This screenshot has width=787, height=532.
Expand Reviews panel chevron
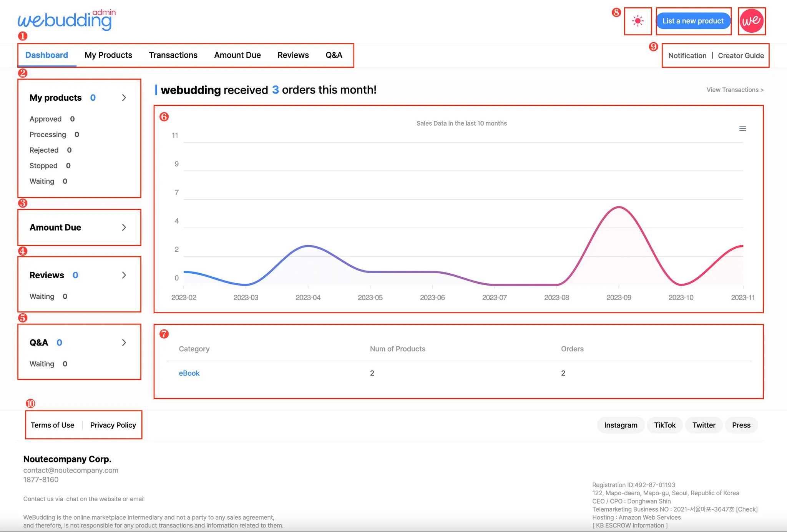pyautogui.click(x=124, y=275)
